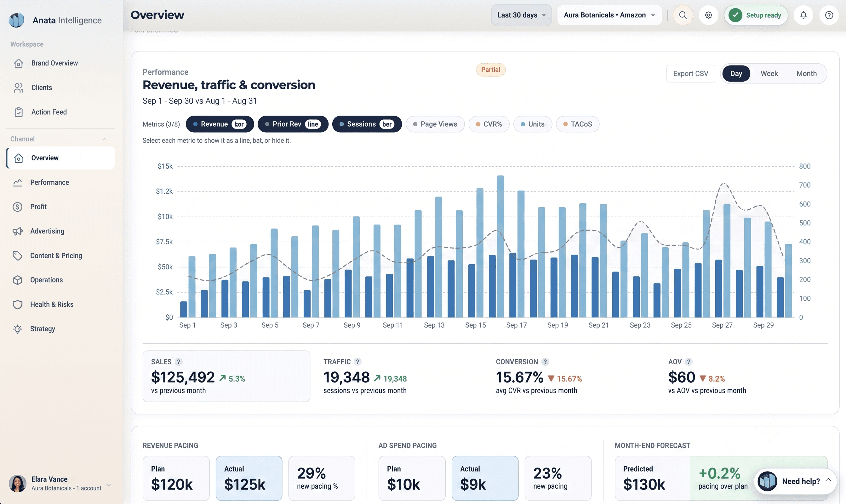The width and height of the screenshot is (846, 504).
Task: Toggle the Revenue metric chip
Action: pos(220,124)
